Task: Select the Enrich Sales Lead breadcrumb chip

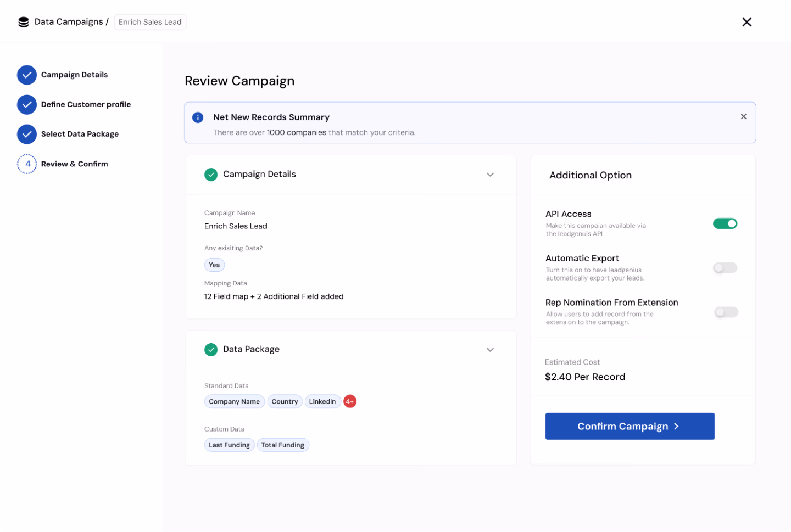Action: pyautogui.click(x=150, y=22)
